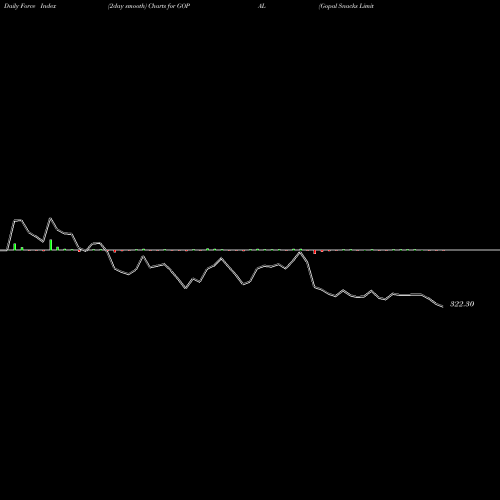Click the '(2day smooth) Charts for GOP' text
Image resolution: width=500 pixels, height=500 pixels.
pos(149,6)
